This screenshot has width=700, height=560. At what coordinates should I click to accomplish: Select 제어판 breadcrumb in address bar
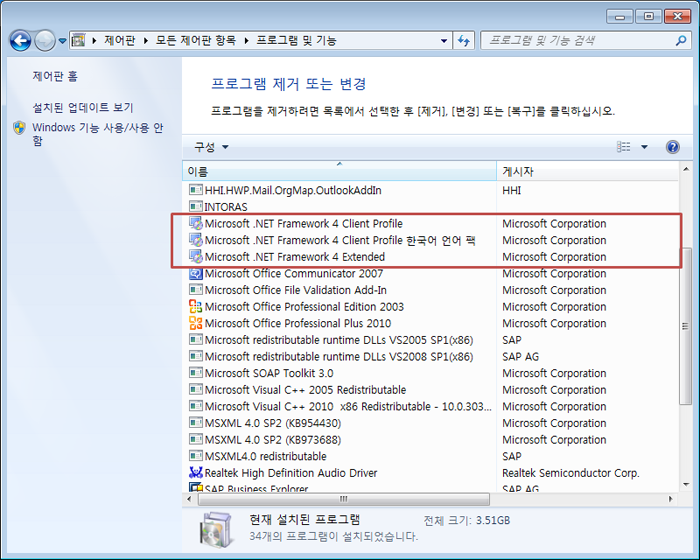pos(120,41)
